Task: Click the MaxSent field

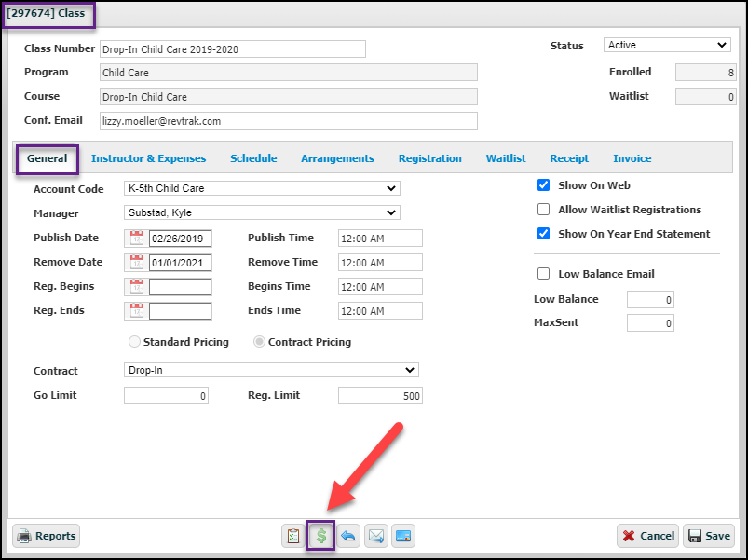Action: 650,323
